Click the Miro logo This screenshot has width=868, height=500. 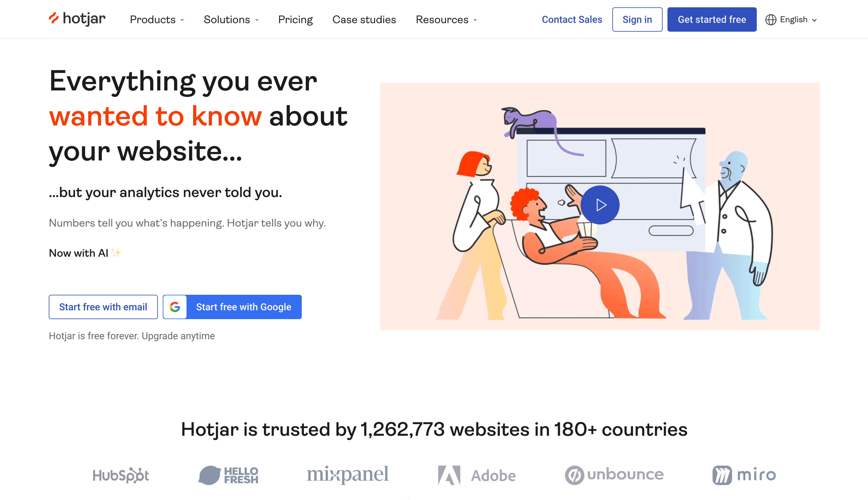[x=744, y=475]
